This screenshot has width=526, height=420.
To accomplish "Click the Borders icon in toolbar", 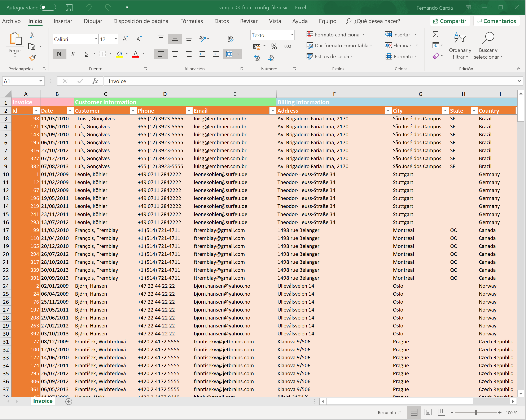I will (x=102, y=54).
